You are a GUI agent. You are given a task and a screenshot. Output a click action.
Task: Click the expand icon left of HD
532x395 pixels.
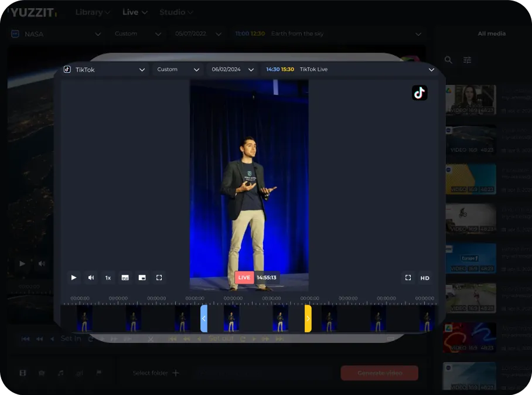(408, 278)
